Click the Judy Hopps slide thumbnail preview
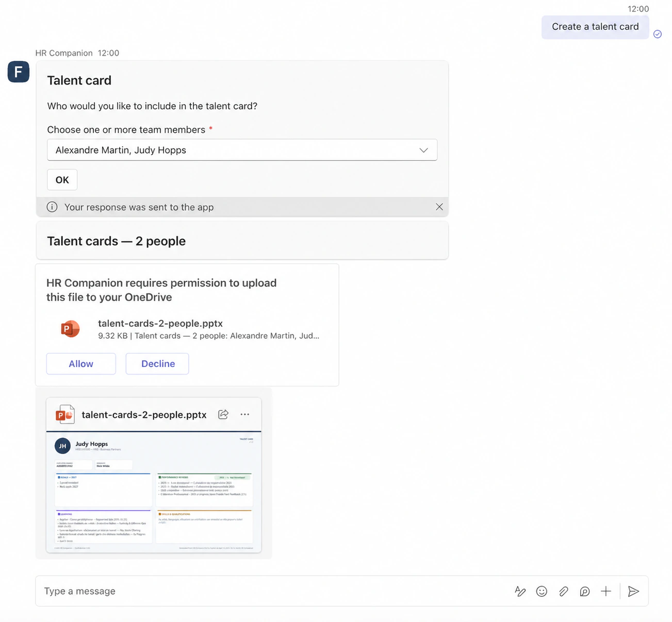672x622 pixels. (x=154, y=492)
